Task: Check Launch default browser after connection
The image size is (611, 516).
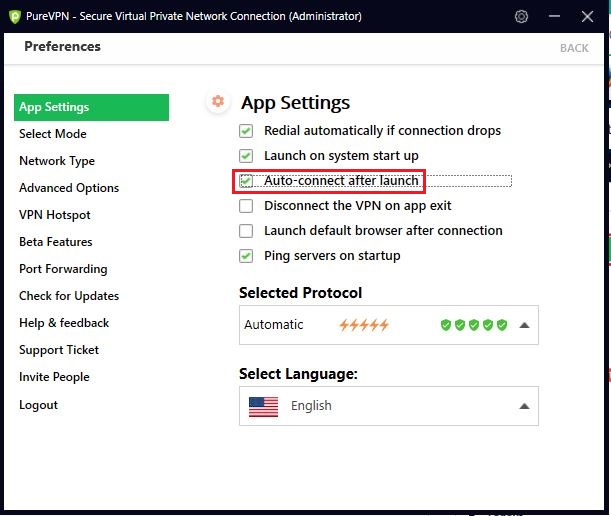Action: click(x=246, y=231)
